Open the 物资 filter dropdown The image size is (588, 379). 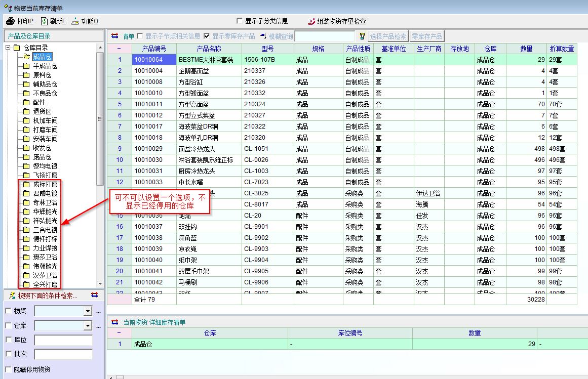click(88, 312)
